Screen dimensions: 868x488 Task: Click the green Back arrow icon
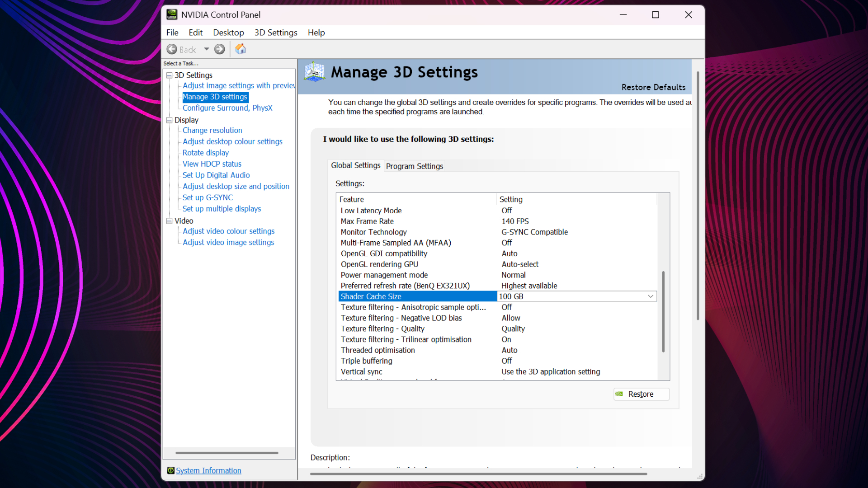click(x=172, y=49)
